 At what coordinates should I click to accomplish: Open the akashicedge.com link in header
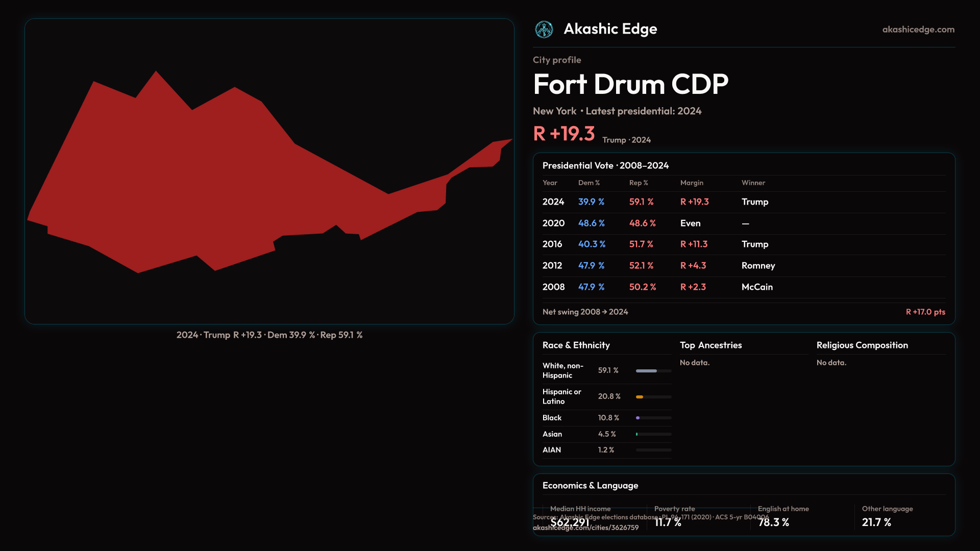918,30
